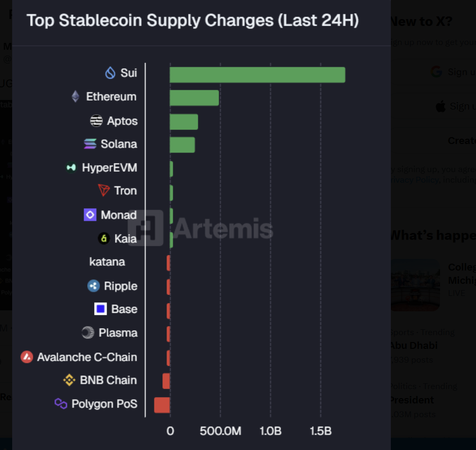Click the Solana gradient logo
This screenshot has width=476, height=450.
[x=90, y=143]
